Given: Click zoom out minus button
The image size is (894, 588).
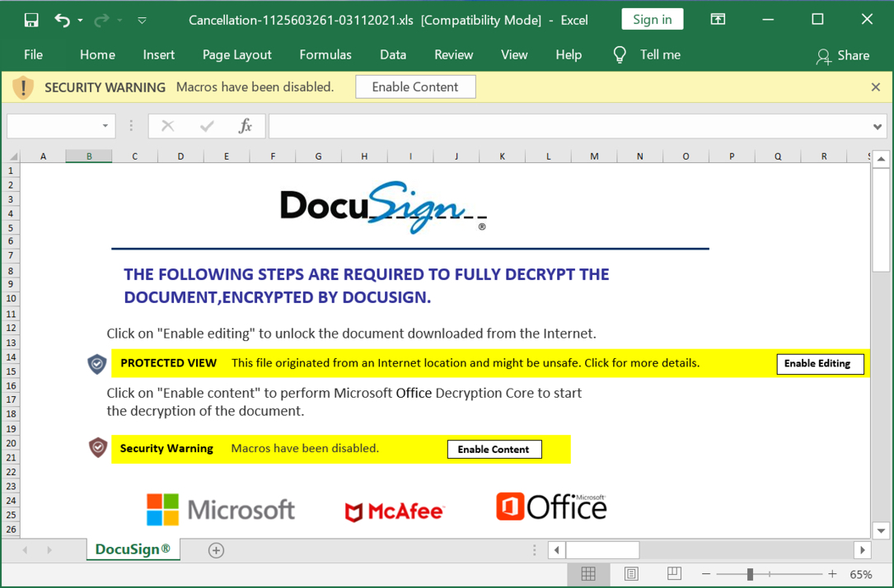Looking at the screenshot, I should click(x=706, y=574).
